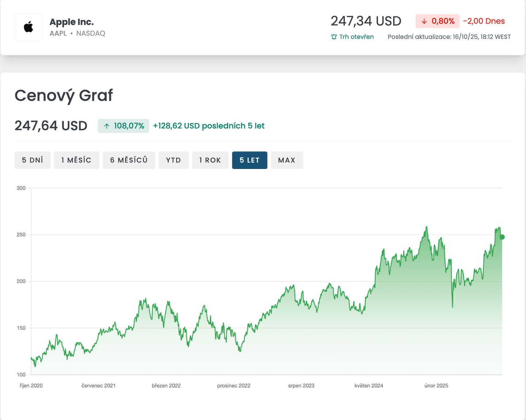Click the Apple Inc. company name
Viewport: 526px width, 420px height.
coord(72,22)
